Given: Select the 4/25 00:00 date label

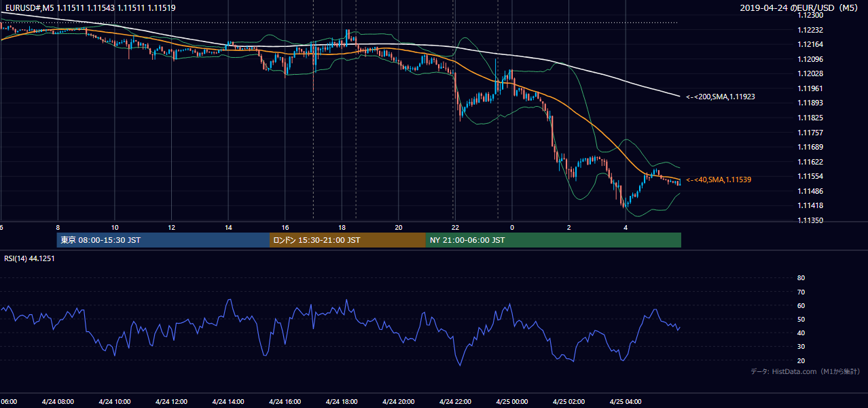Looking at the screenshot, I should point(512,402).
